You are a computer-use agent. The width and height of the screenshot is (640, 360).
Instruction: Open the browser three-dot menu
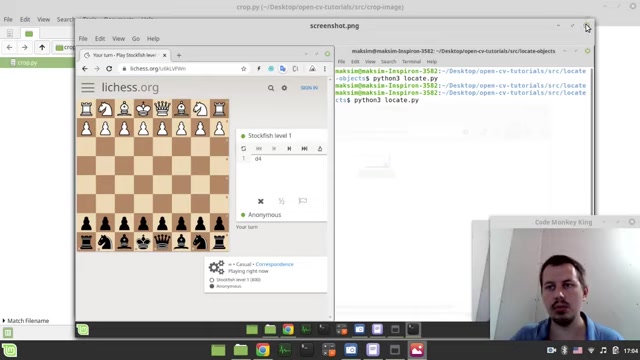tap(325, 69)
